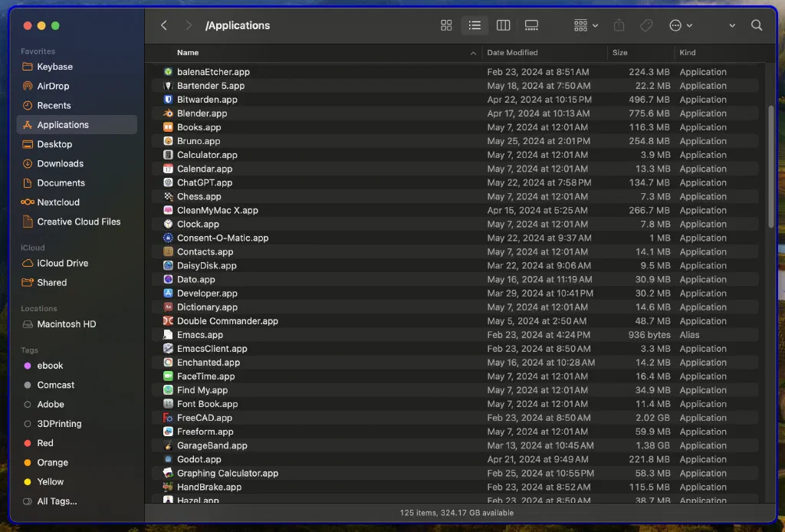Select Godot.app icon
785x532 pixels.
[168, 459]
